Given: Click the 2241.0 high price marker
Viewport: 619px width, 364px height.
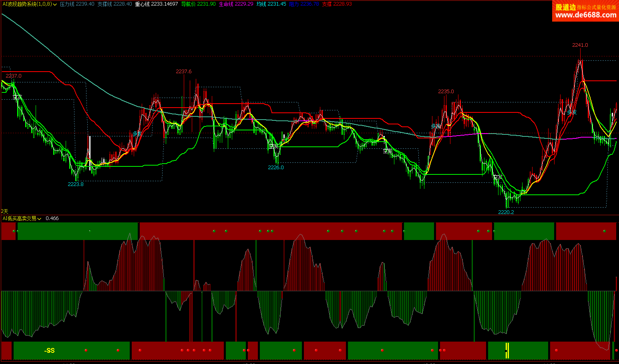Looking at the screenshot, I should click(580, 45).
